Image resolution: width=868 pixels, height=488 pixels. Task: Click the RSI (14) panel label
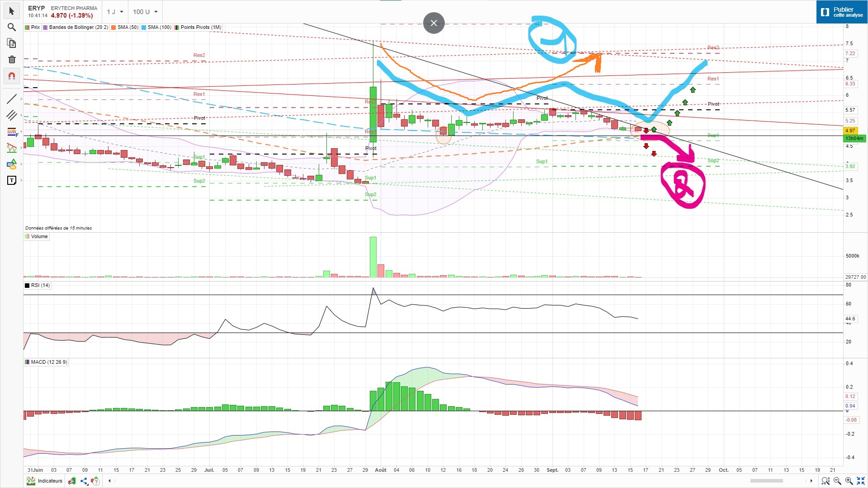tap(40, 285)
